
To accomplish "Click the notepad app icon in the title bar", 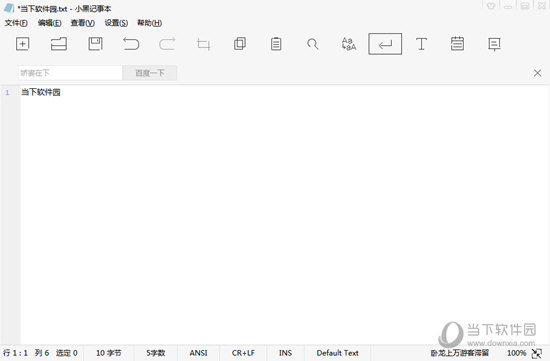I will tap(9, 8).
